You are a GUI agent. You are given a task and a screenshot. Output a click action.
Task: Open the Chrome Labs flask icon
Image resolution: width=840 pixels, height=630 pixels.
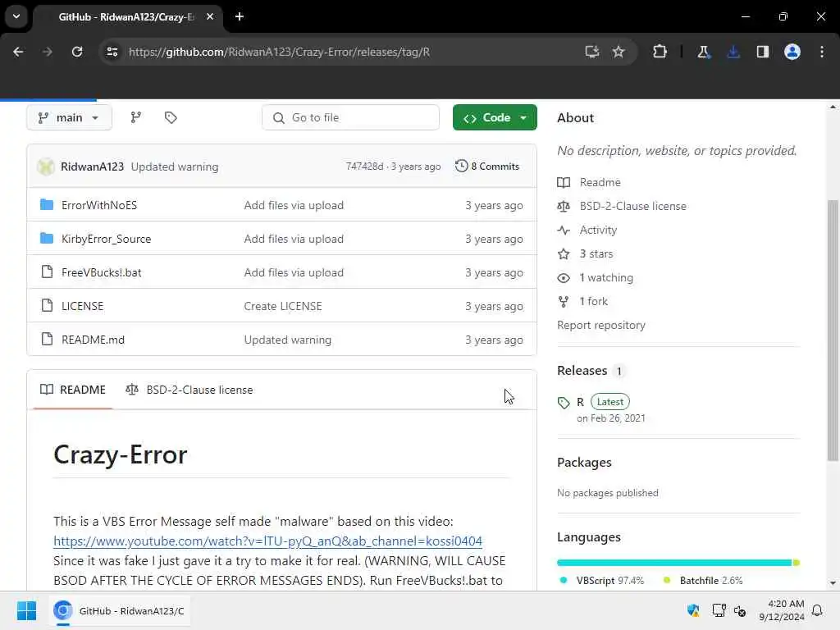703,52
